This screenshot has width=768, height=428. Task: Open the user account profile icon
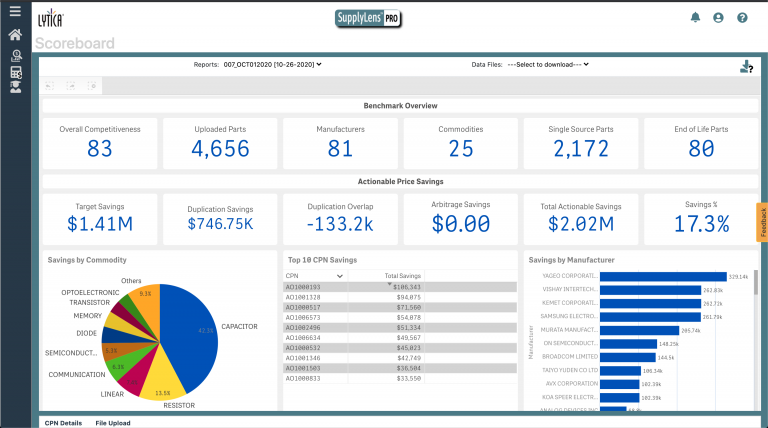pos(718,18)
